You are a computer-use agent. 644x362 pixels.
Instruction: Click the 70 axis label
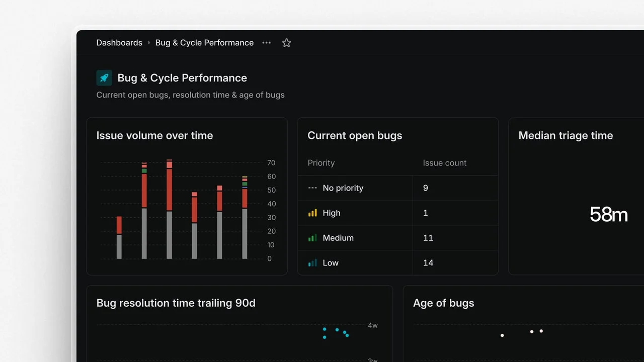[271, 163]
